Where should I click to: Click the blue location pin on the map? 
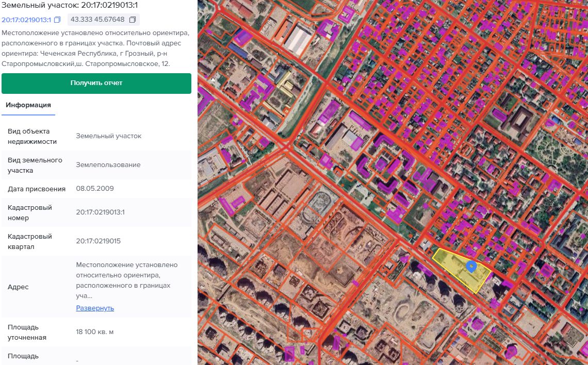(x=471, y=267)
